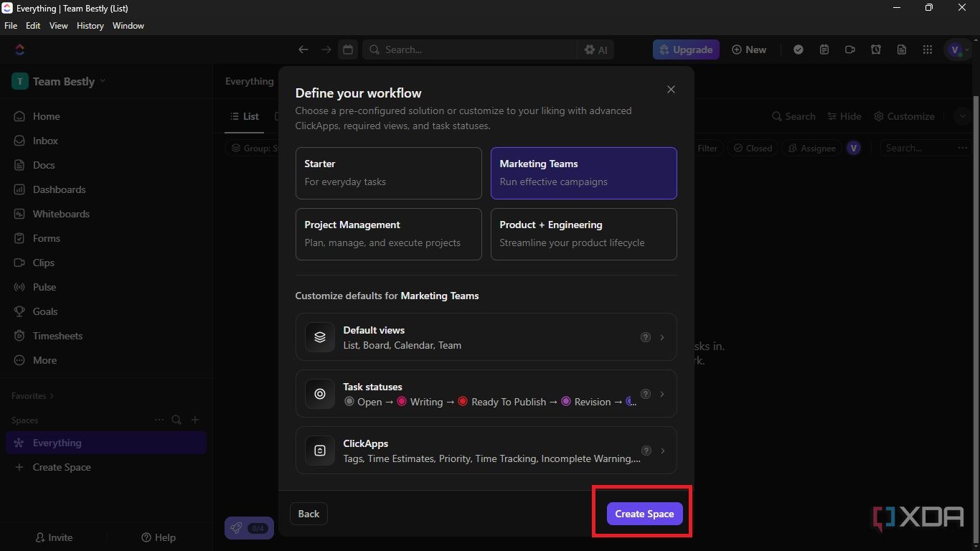Select the Marketing Teams workflow option
The image size is (980, 551).
[584, 173]
